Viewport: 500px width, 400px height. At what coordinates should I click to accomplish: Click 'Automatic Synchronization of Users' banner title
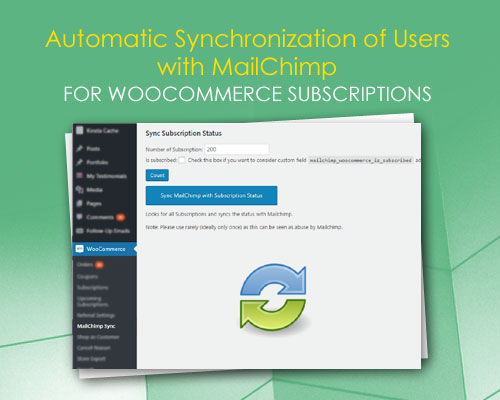pos(248,38)
